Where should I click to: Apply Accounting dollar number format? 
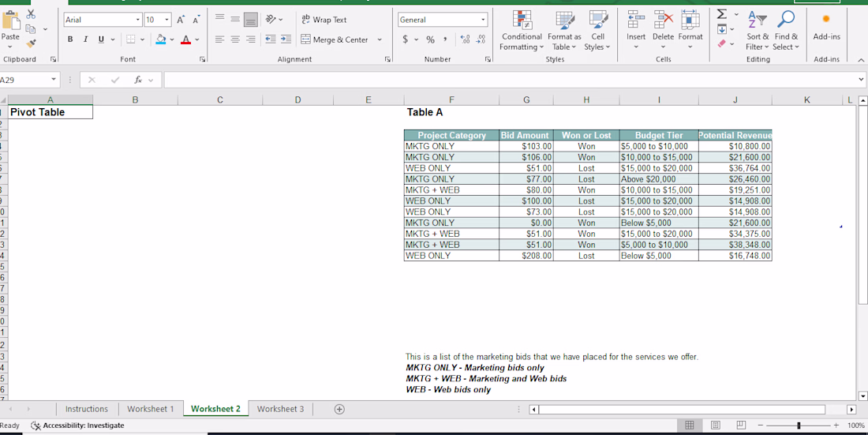406,39
